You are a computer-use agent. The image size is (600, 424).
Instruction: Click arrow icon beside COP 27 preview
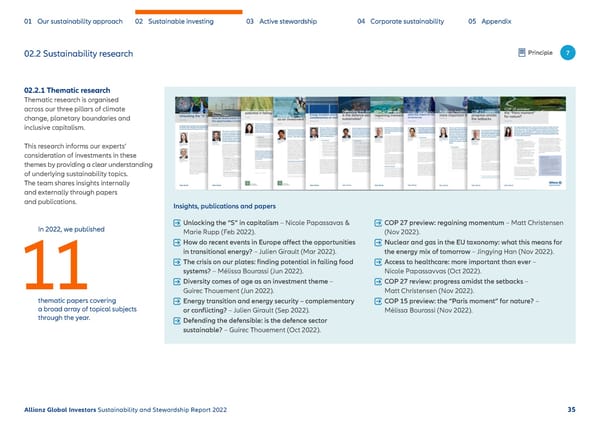(x=378, y=223)
